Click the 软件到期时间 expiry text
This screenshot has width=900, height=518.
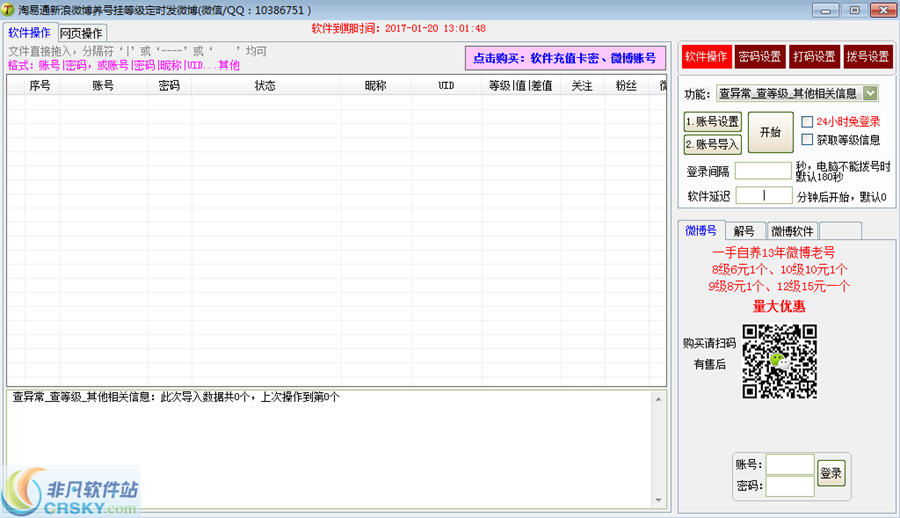pyautogui.click(x=399, y=28)
